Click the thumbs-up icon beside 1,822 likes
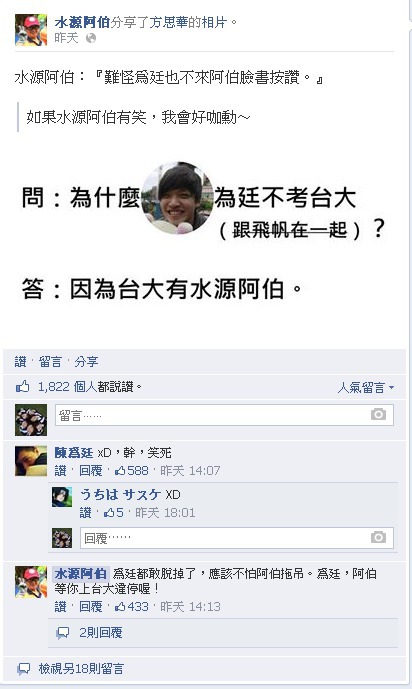Image resolution: width=412 pixels, height=689 pixels. pos(22,387)
